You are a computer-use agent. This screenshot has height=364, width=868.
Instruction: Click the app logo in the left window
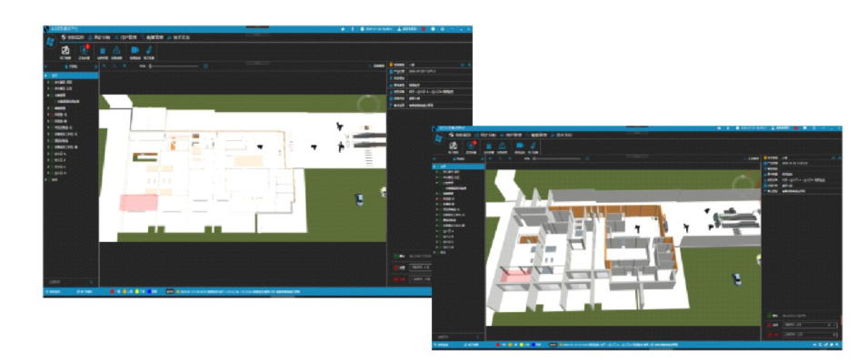[x=50, y=42]
